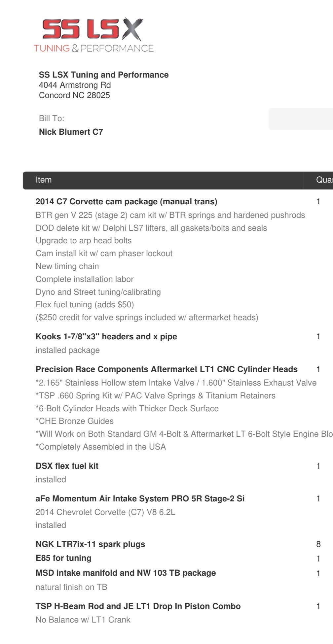Select the DSX flex fuel kit item
Screen dimensions: 333x644
(67, 466)
